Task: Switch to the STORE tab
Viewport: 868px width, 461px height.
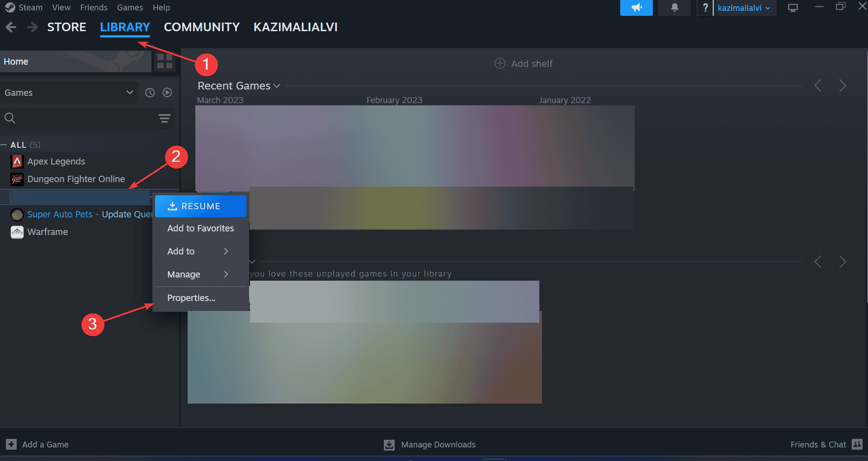Action: pyautogui.click(x=66, y=27)
